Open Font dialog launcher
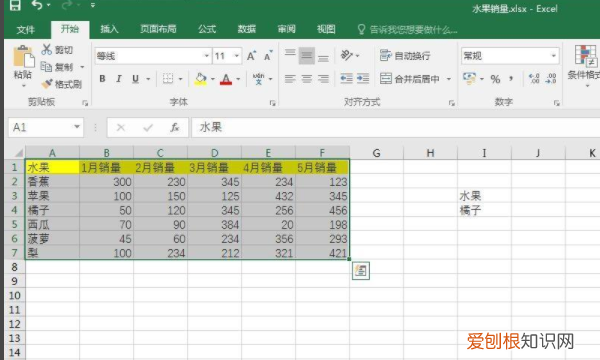 (x=272, y=103)
